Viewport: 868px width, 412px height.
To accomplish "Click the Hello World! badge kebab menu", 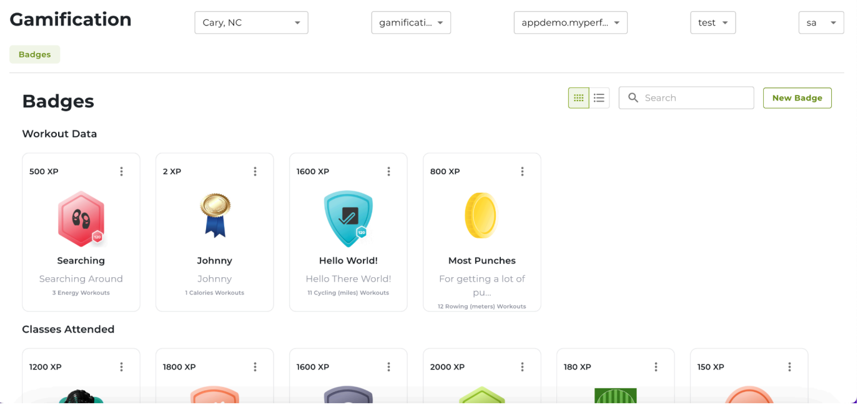I will pyautogui.click(x=389, y=172).
